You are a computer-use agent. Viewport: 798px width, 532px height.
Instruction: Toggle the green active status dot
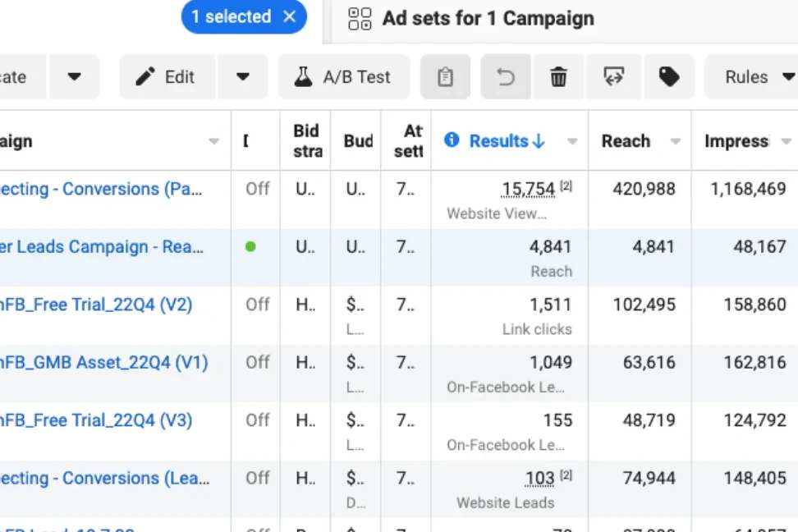250,246
